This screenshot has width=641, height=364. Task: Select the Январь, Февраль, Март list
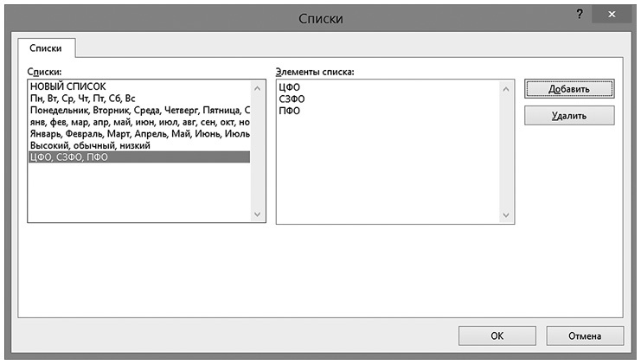(x=138, y=134)
